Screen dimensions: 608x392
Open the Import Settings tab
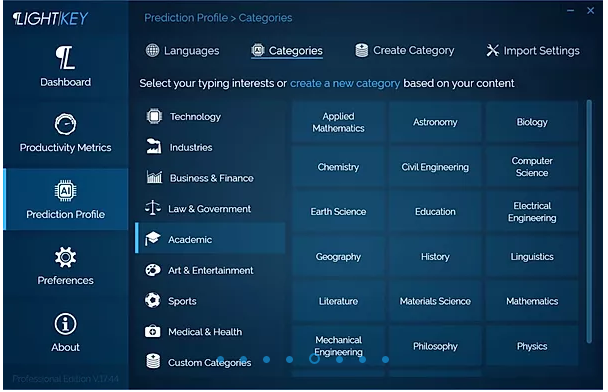(533, 51)
